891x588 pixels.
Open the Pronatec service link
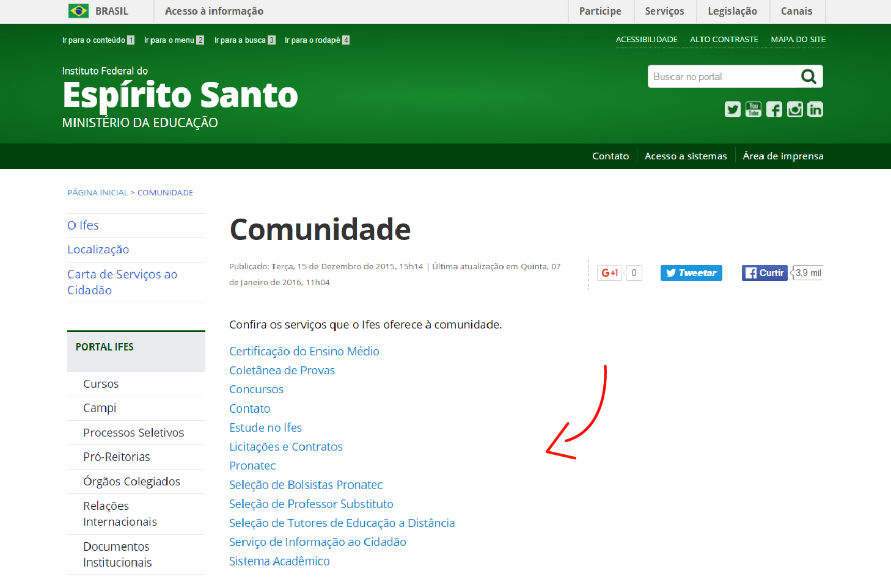[x=252, y=465]
